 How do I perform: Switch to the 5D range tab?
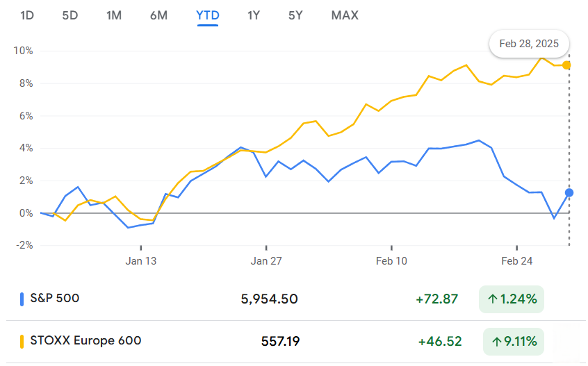point(70,15)
